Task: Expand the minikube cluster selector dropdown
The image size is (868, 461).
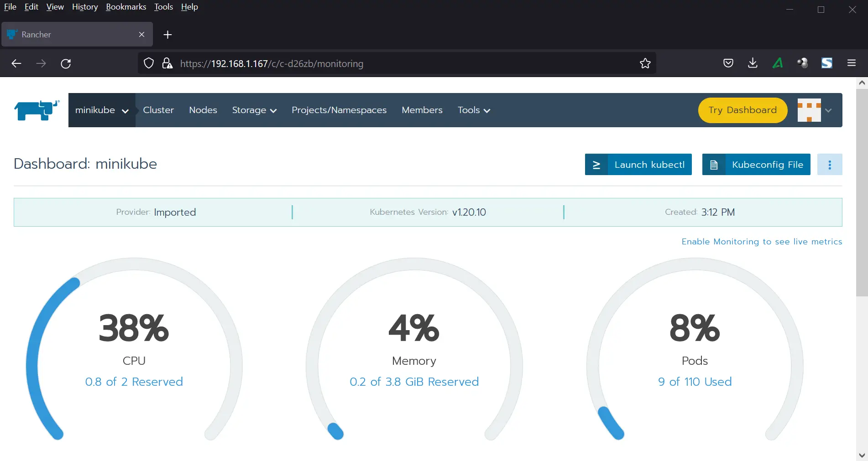Action: point(102,110)
